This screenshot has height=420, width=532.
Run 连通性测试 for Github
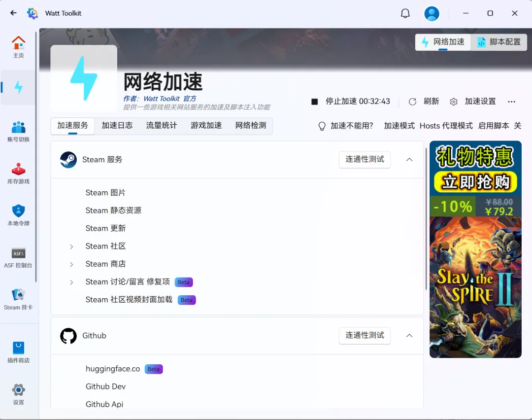365,336
